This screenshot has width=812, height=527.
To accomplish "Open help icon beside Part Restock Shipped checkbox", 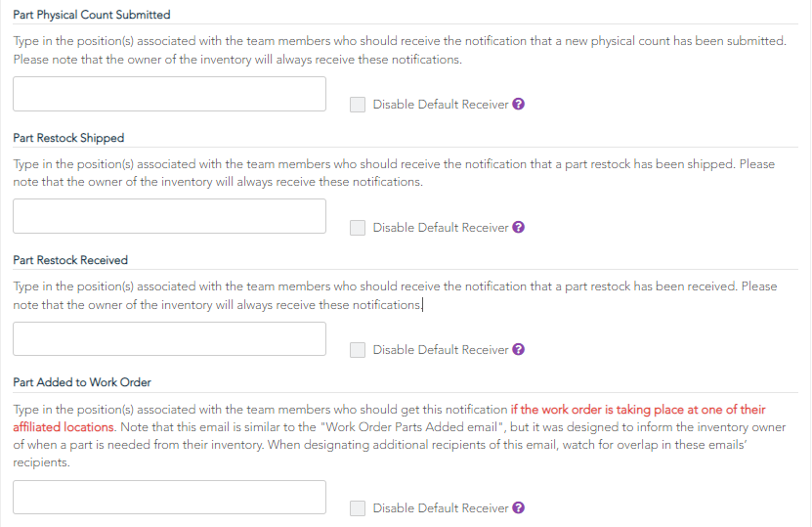I will (x=519, y=227).
